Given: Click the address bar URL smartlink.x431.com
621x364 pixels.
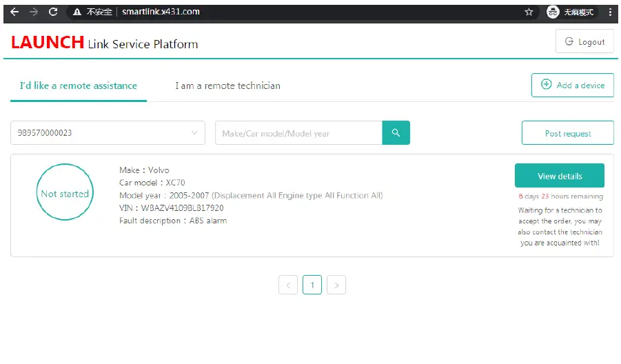Looking at the screenshot, I should point(161,12).
